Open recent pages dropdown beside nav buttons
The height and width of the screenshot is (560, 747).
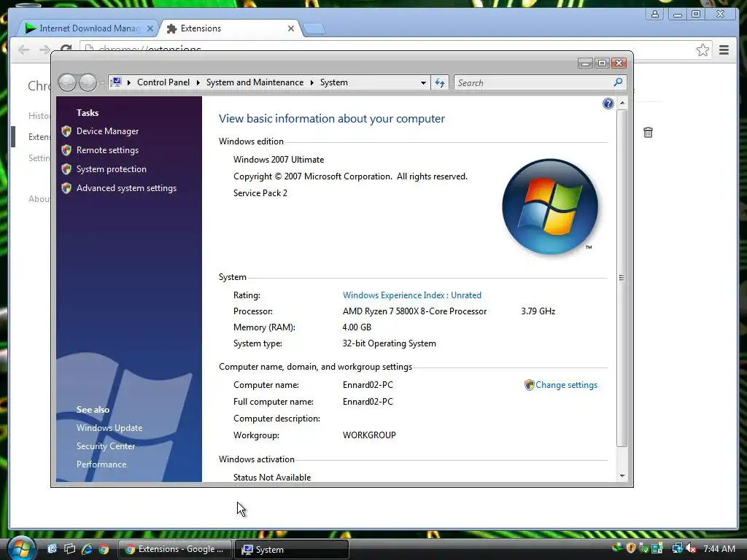pyautogui.click(x=101, y=83)
